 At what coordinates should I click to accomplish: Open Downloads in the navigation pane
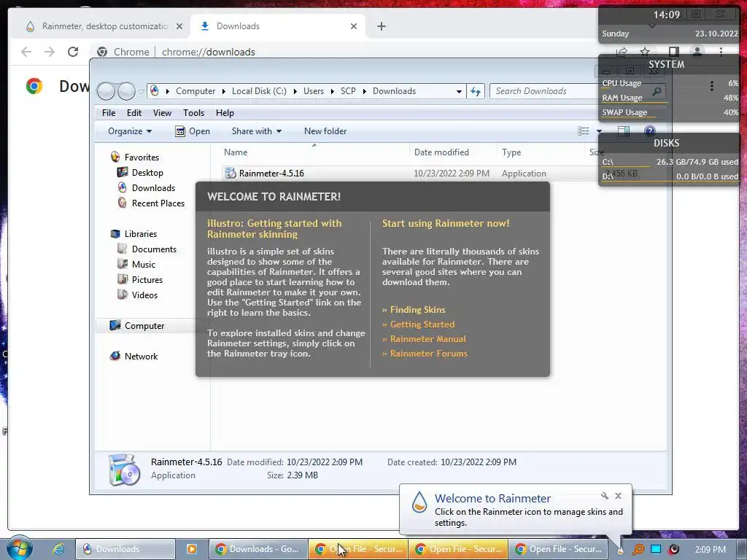153,187
